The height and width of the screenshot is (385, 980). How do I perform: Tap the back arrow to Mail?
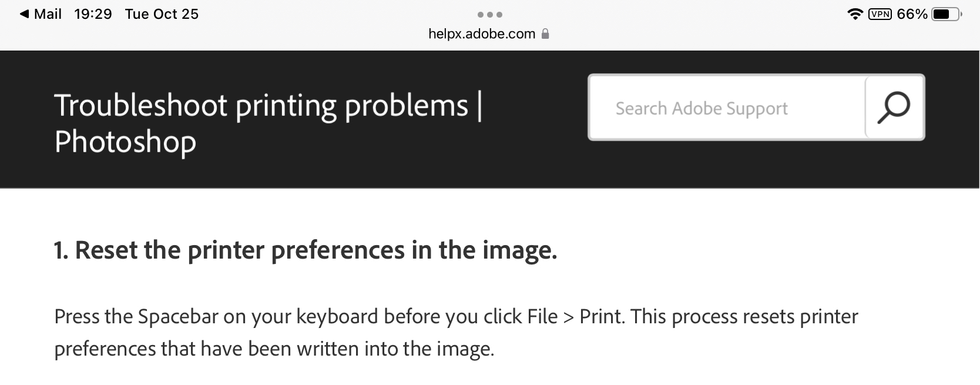[x=24, y=14]
